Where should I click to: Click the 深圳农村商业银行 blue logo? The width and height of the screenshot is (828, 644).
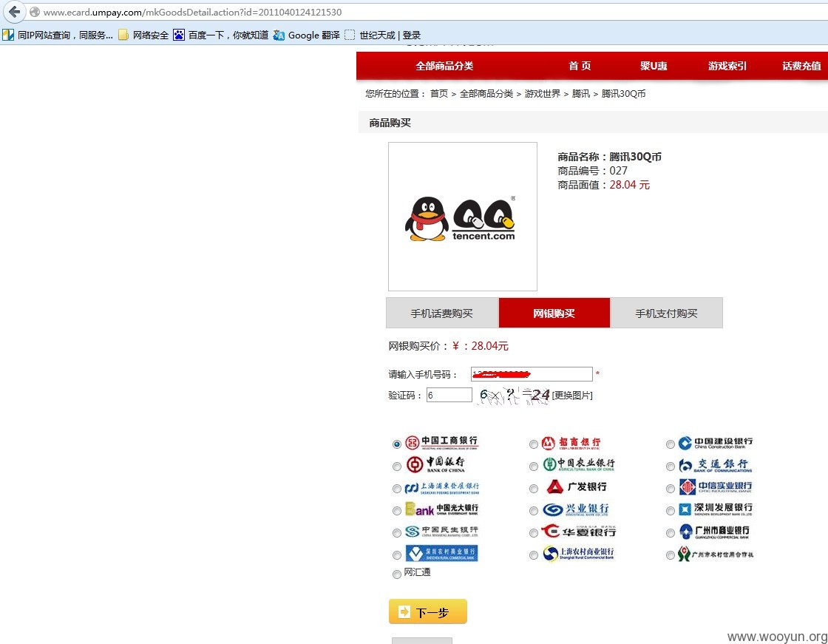[x=442, y=553]
